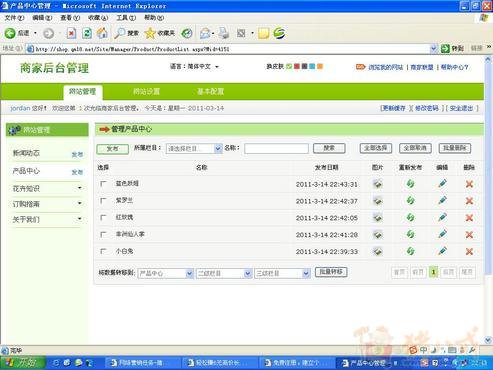Click the 批量转移 batch transfer button
The height and width of the screenshot is (370, 493).
click(331, 272)
